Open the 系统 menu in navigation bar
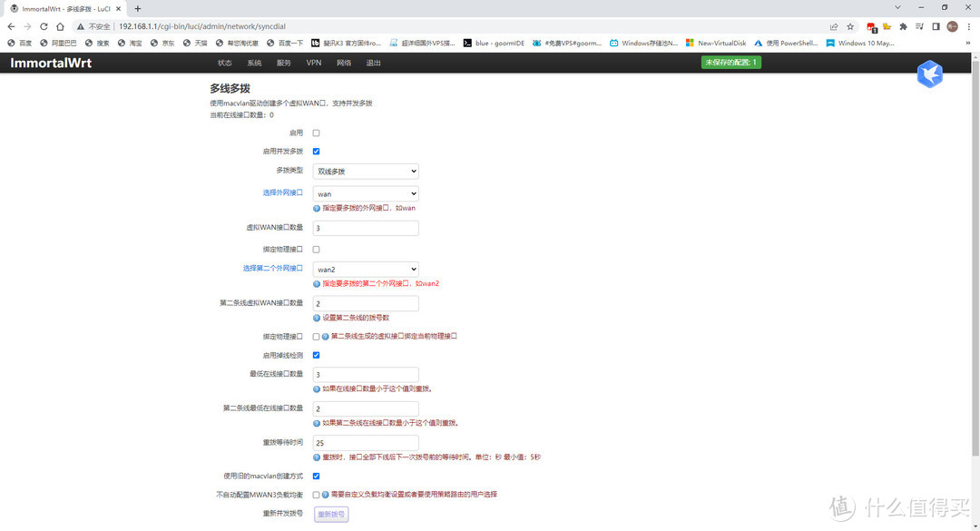The height and width of the screenshot is (531, 980). click(x=254, y=63)
